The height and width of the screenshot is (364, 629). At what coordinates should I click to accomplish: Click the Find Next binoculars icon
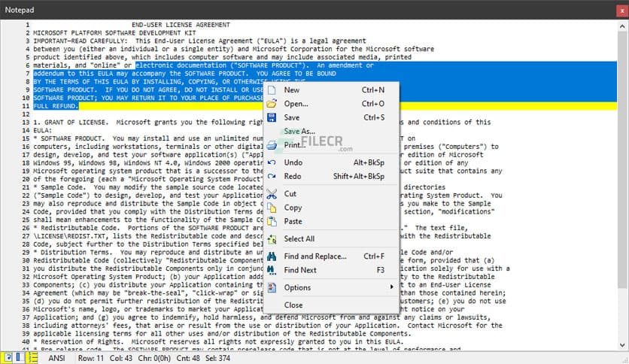272,270
